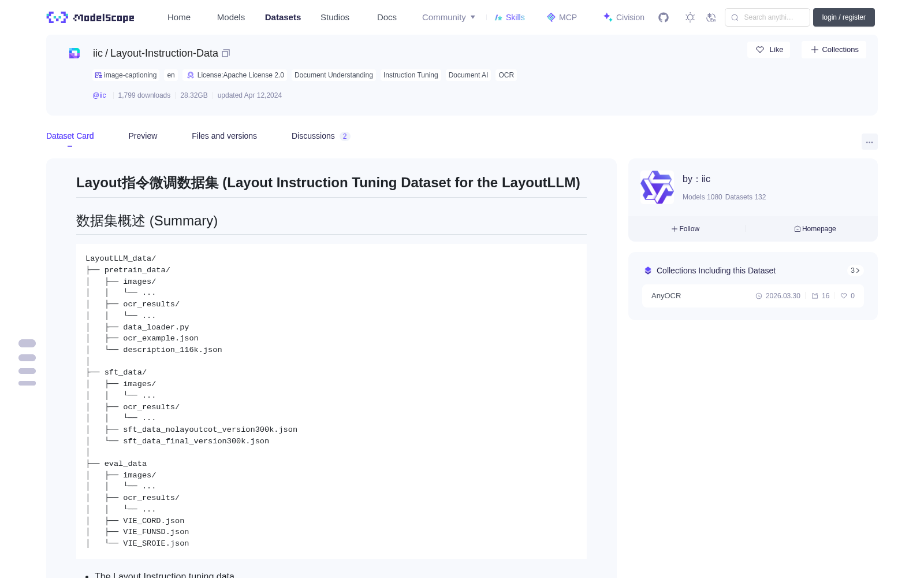Expand collections list via the 3 chevron
This screenshot has height=578, width=924.
pyautogui.click(x=855, y=271)
